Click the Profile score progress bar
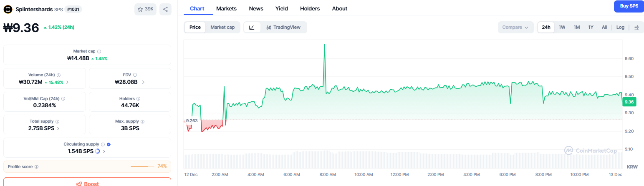This screenshot has width=644, height=186. [x=142, y=166]
